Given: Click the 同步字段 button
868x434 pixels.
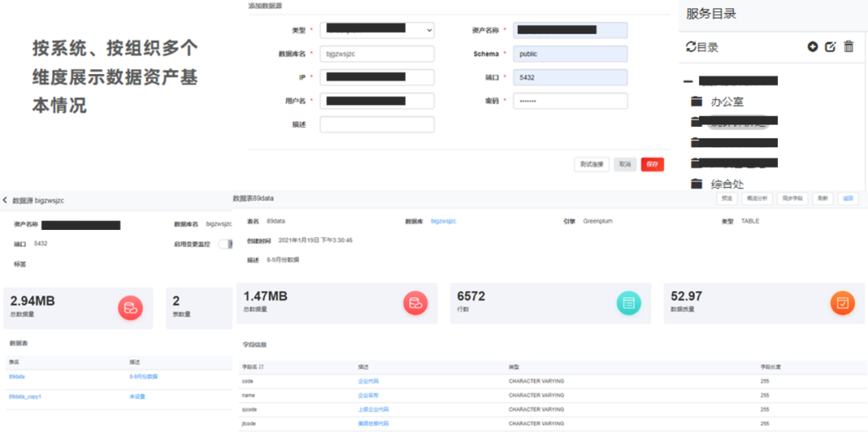Looking at the screenshot, I should pyautogui.click(x=792, y=199).
